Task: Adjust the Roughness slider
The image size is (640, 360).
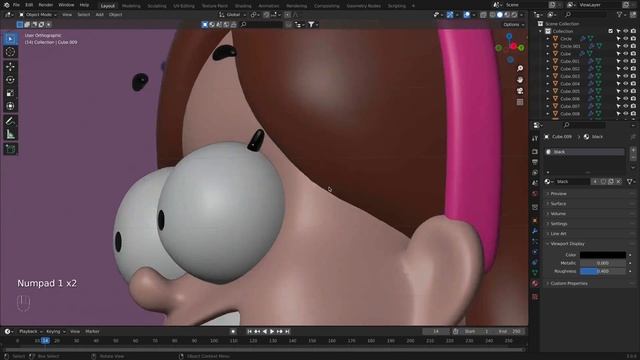Action: click(x=602, y=271)
